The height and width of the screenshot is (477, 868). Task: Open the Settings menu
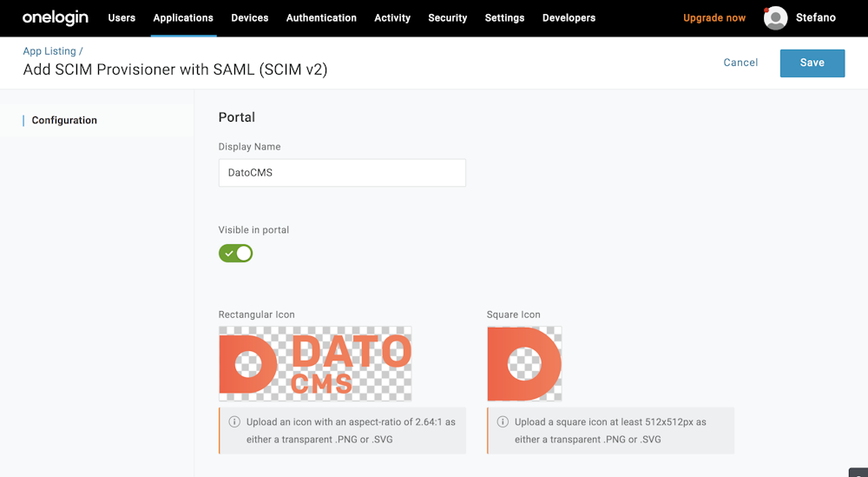pyautogui.click(x=504, y=17)
